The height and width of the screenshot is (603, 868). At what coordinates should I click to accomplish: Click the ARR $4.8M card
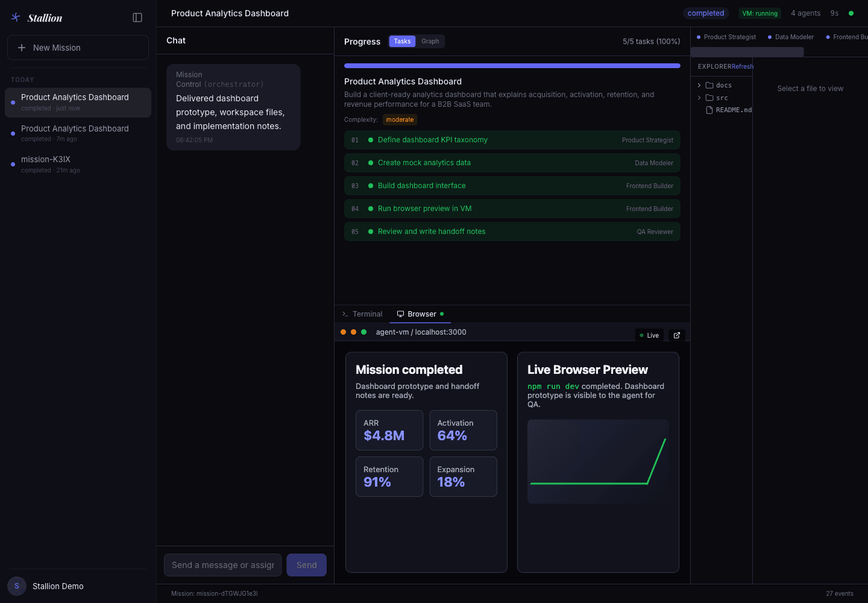[389, 431]
